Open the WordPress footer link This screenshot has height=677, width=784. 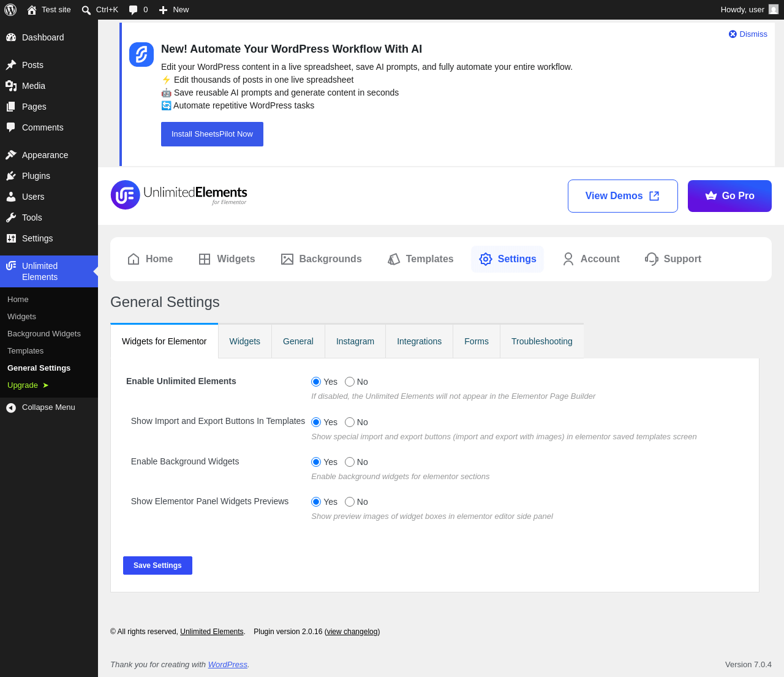(228, 665)
